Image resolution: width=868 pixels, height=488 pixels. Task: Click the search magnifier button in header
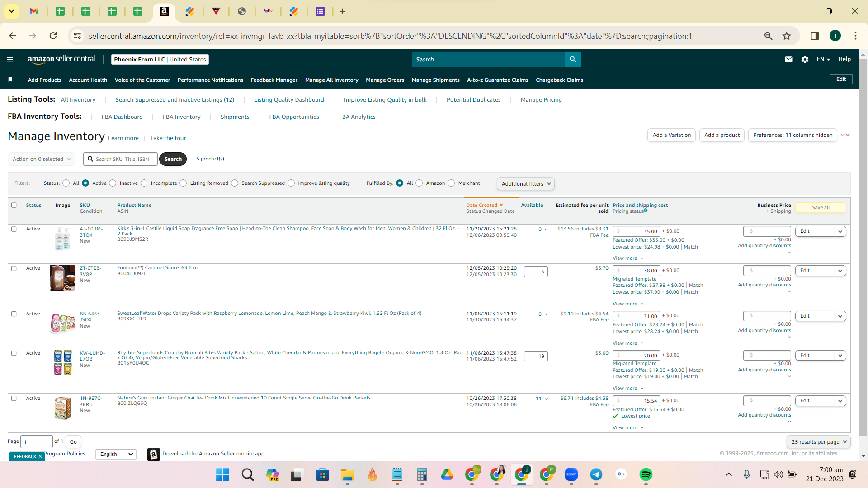tap(573, 59)
